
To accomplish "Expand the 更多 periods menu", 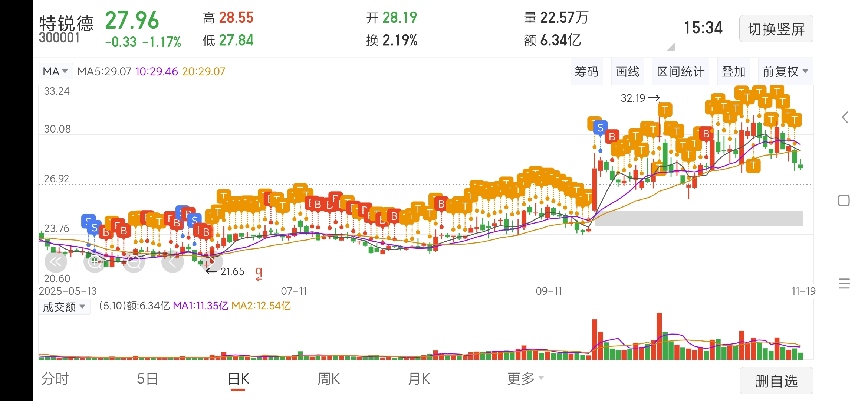I will [525, 379].
